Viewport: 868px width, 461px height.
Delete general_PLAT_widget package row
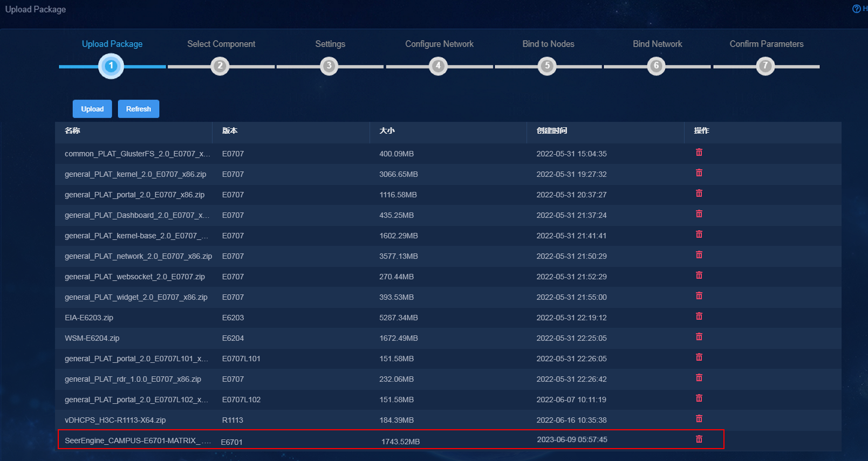point(699,296)
